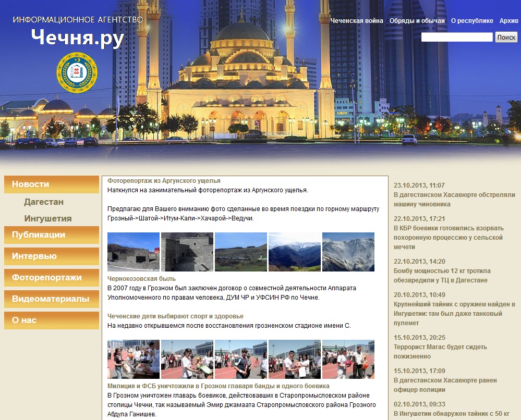Click the date 22.10.2013, 14:20
The image size is (521, 420).
(x=419, y=262)
